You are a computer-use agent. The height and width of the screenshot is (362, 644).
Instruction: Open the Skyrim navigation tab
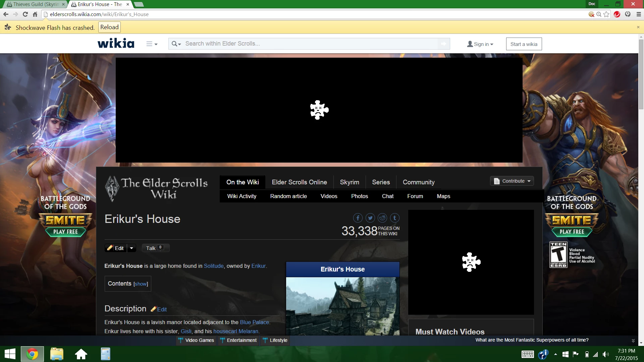coord(349,182)
